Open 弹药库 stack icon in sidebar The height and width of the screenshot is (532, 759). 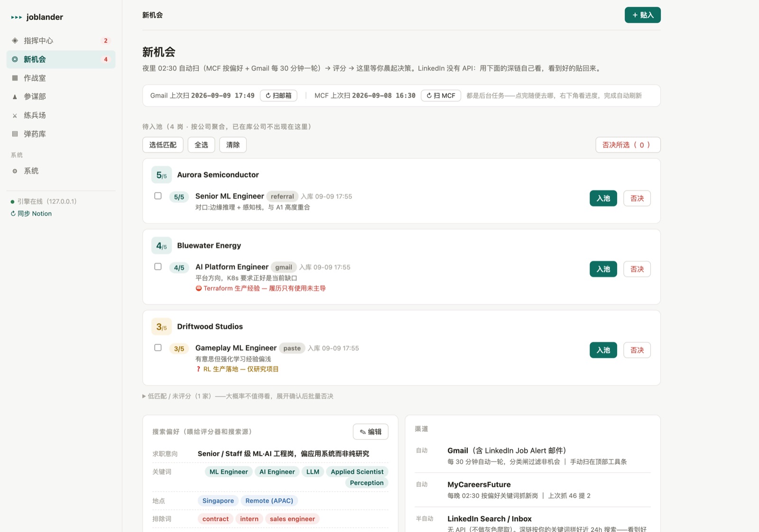click(15, 134)
